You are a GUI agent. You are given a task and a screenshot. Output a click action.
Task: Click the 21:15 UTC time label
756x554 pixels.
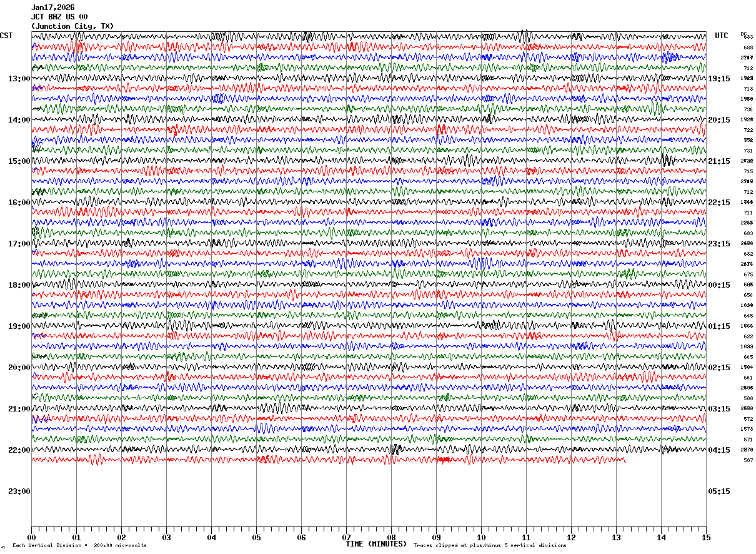pyautogui.click(x=719, y=161)
